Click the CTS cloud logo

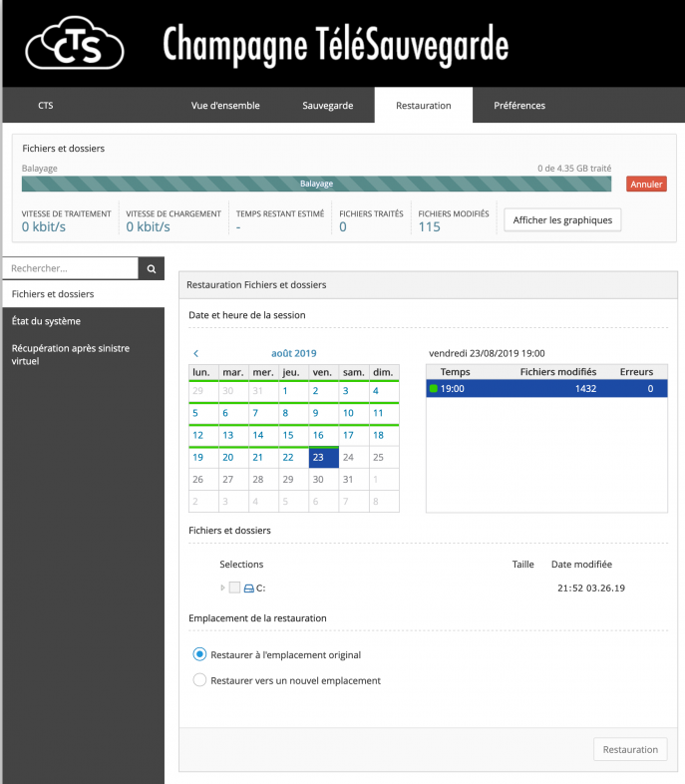point(75,44)
